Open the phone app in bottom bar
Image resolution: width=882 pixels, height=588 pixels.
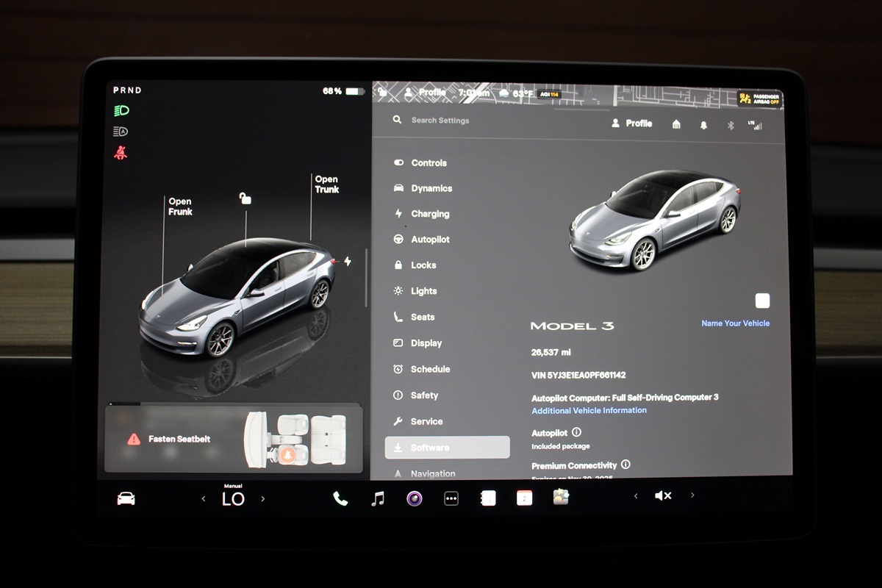point(340,498)
